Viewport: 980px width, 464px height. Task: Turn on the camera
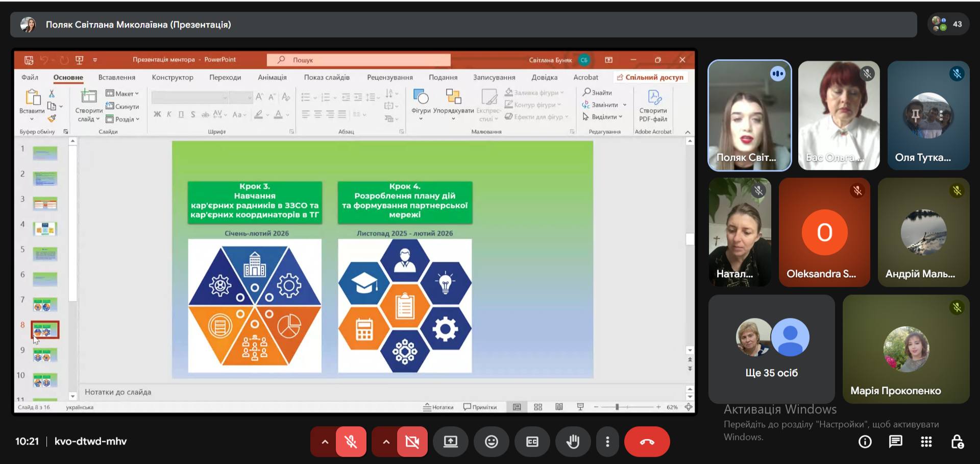[x=412, y=442]
